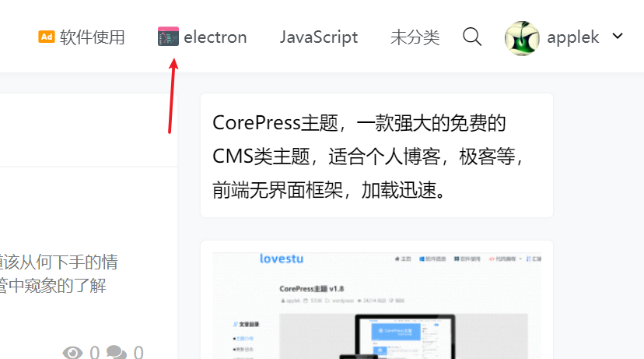Click the view count beside the eye
644x359 pixels.
coord(94,353)
